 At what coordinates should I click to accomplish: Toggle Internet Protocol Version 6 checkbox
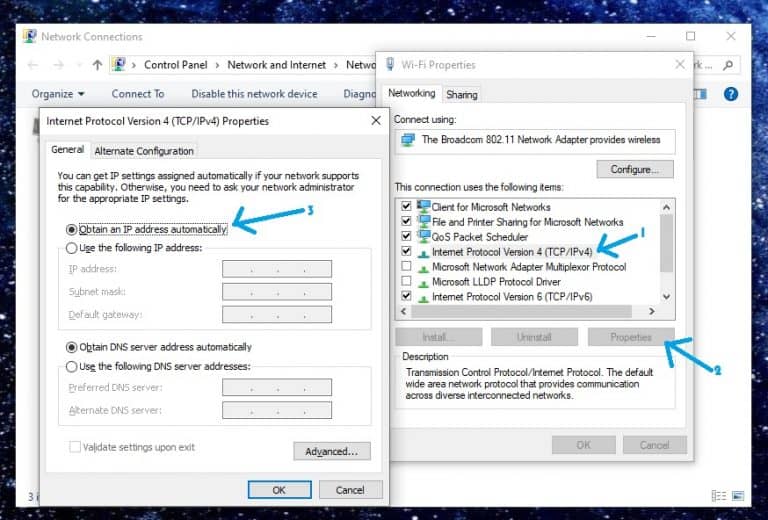pos(406,296)
